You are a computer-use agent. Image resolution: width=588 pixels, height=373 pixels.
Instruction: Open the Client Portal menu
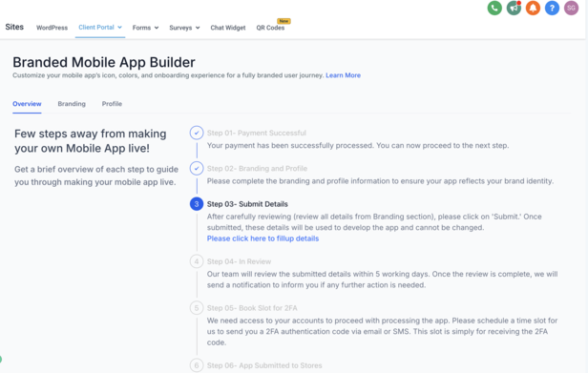coord(96,27)
